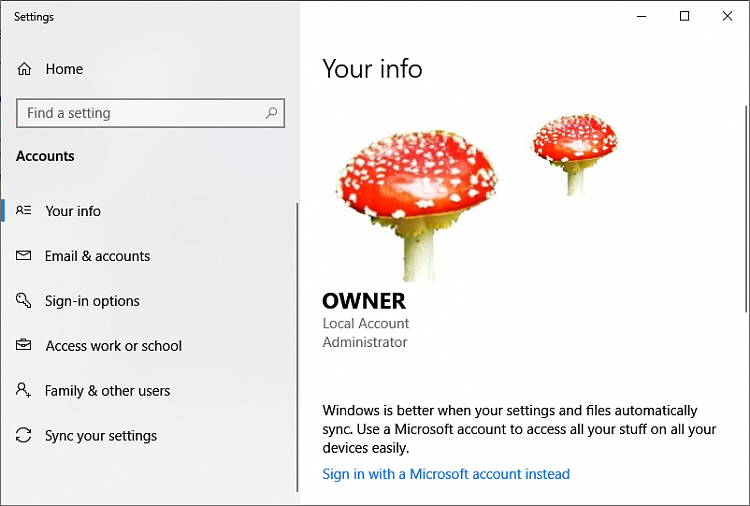Viewport: 750px width, 506px height.
Task: Click the search magnifier icon
Action: [271, 113]
